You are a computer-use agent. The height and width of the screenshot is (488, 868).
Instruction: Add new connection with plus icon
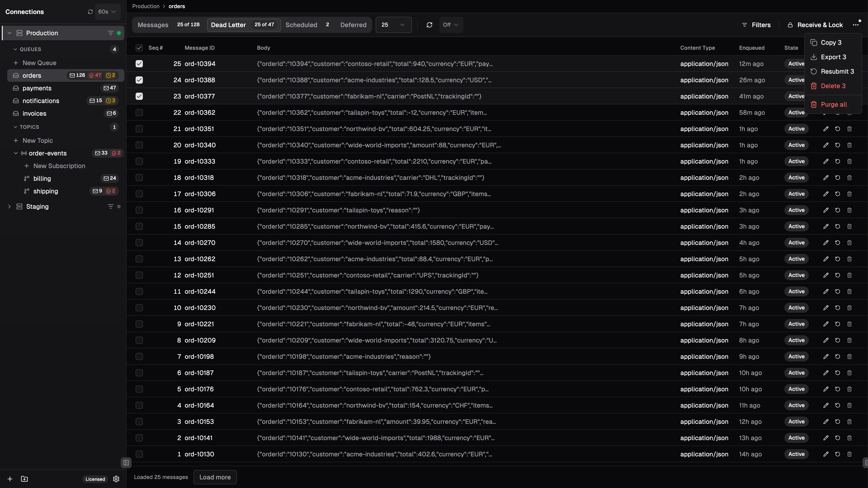(x=10, y=479)
